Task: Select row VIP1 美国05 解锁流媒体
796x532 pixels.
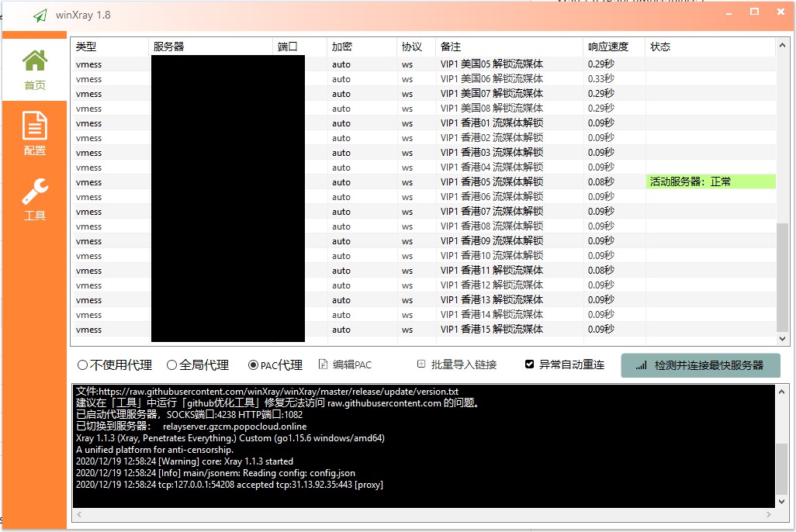Action: coord(424,64)
